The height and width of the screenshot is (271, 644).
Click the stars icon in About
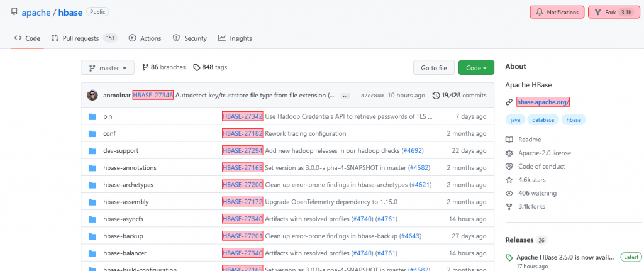pyautogui.click(x=509, y=180)
